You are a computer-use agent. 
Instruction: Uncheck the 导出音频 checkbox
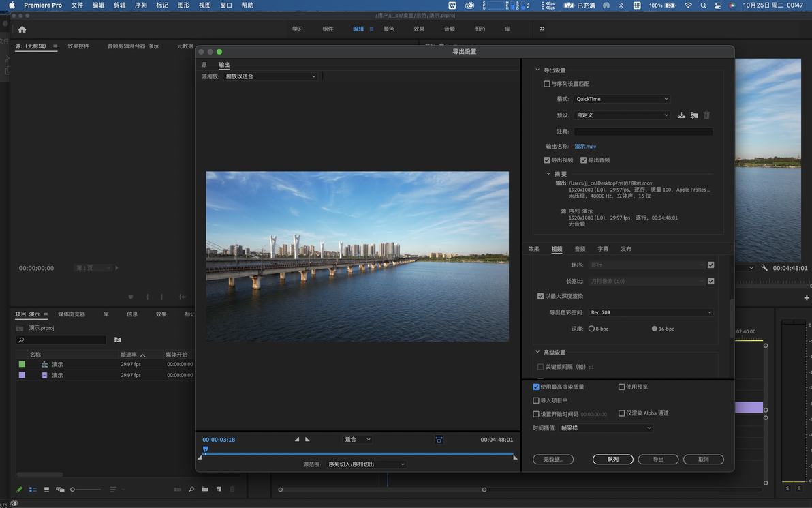pos(584,160)
